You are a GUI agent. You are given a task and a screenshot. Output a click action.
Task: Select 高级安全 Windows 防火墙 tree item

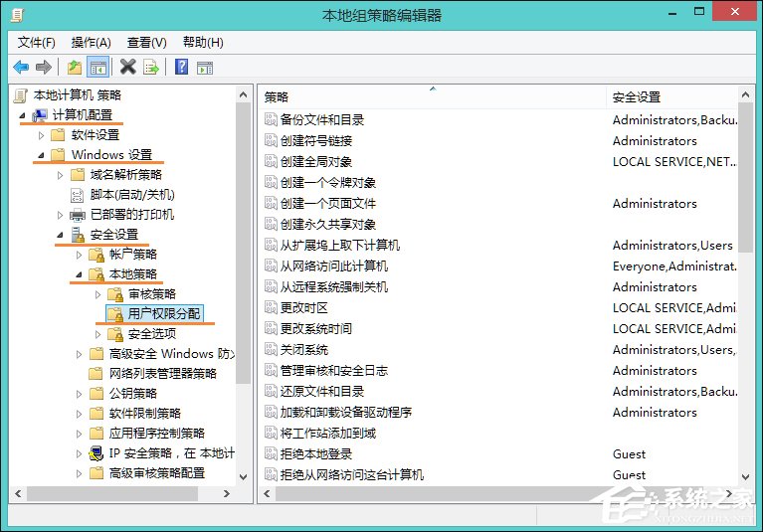click(x=171, y=354)
